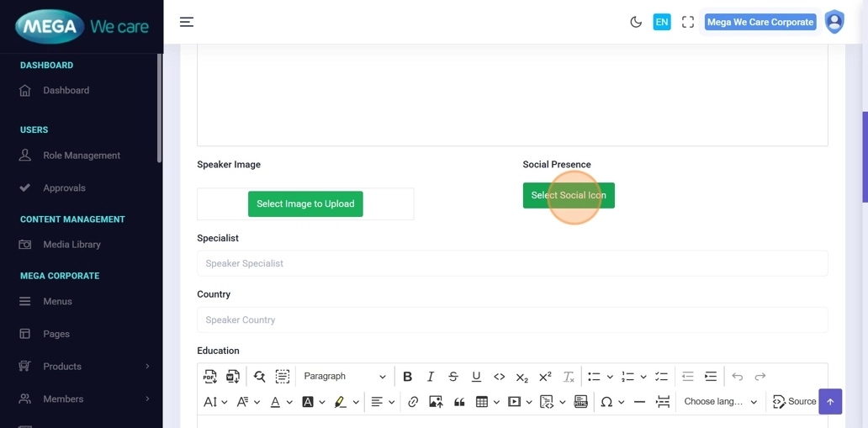Open the Paragraph heading dropdown
This screenshot has height=428, width=868.
[344, 377]
